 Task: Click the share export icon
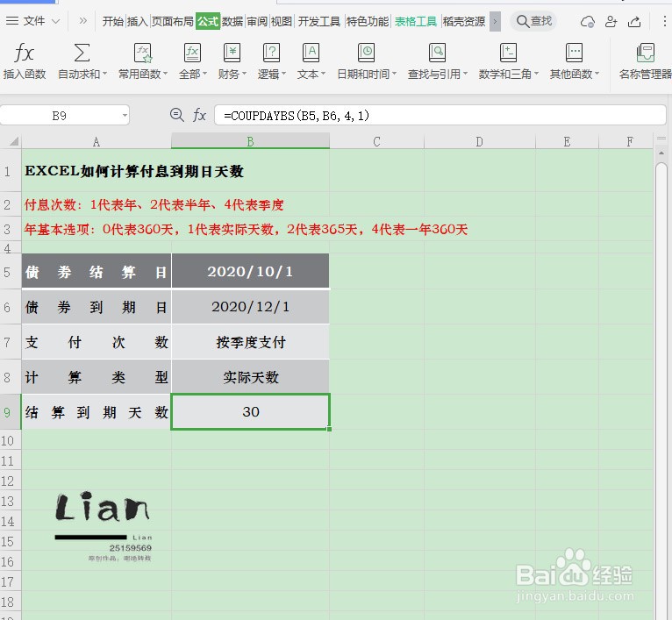point(634,21)
